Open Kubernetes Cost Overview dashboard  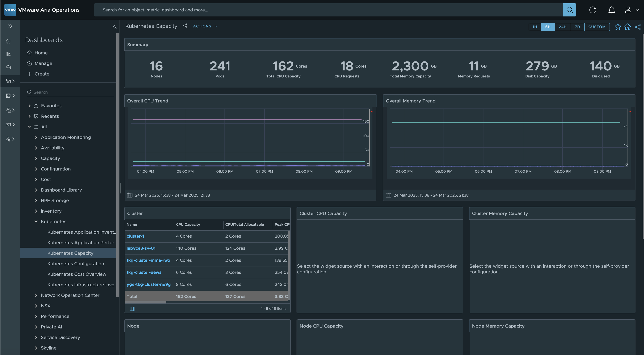[77, 274]
